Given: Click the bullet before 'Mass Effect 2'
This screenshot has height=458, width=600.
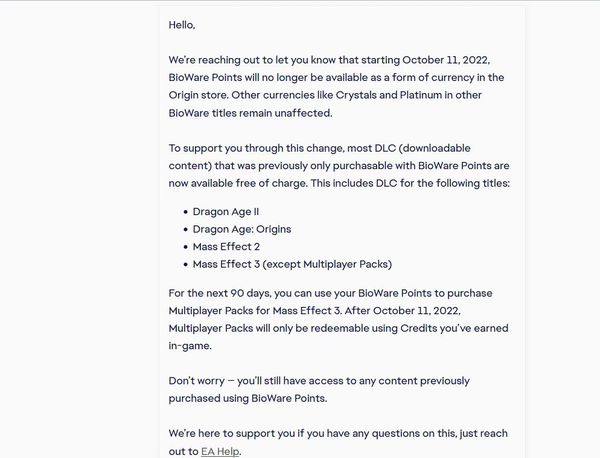Looking at the screenshot, I should (185, 247).
